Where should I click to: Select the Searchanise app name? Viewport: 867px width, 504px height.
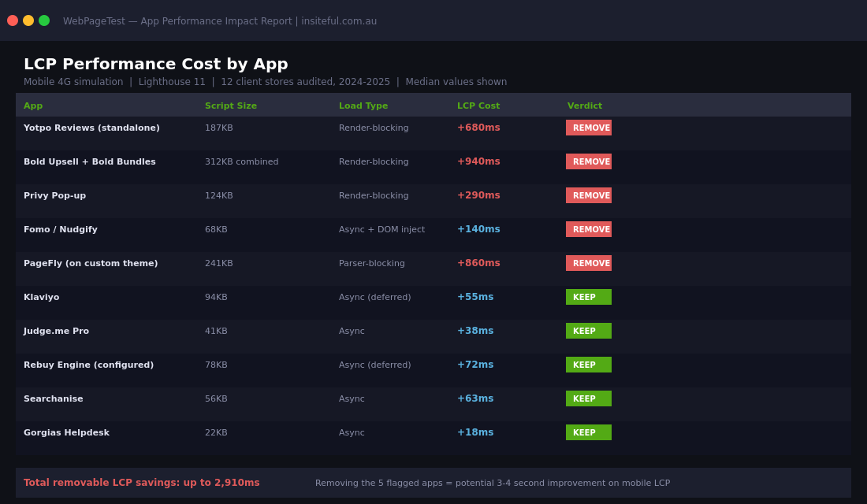53,398
